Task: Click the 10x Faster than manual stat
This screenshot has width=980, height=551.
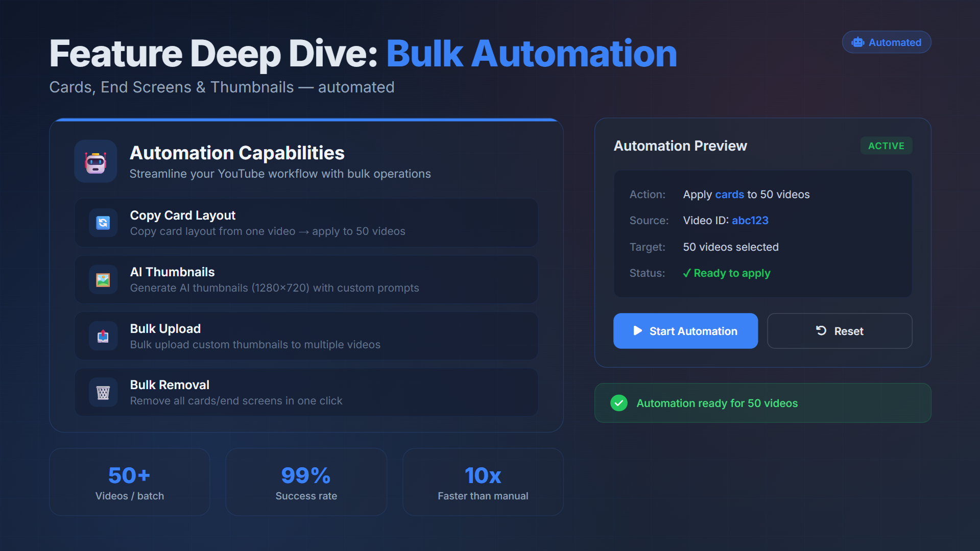Action: click(483, 482)
